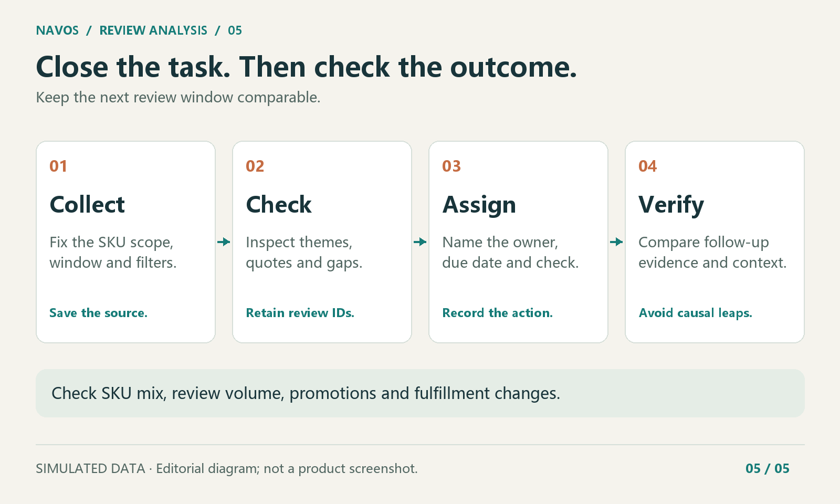This screenshot has width=840, height=504.
Task: Click the arrow between Collect and Check
Action: (x=224, y=242)
